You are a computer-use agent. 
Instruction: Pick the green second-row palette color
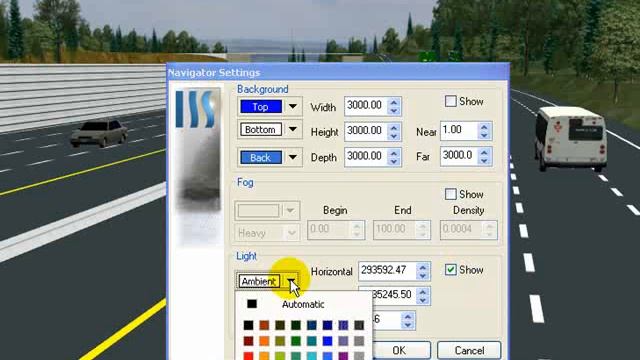pyautogui.click(x=296, y=341)
